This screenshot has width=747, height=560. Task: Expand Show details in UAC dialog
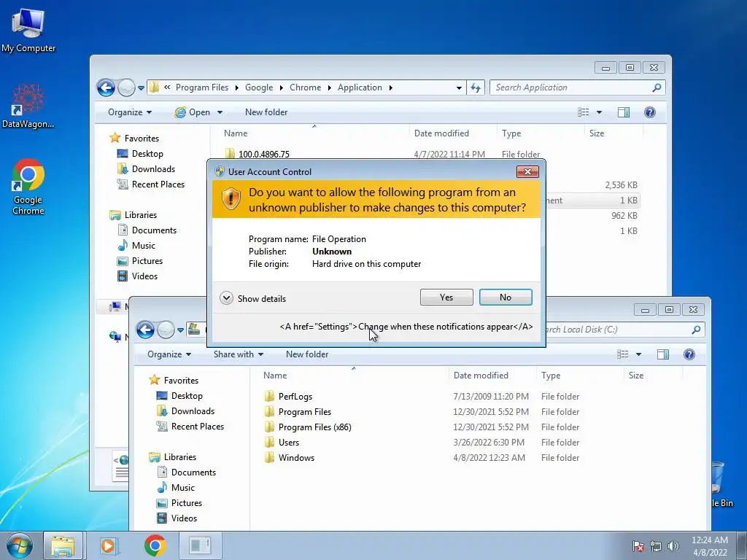(x=253, y=298)
